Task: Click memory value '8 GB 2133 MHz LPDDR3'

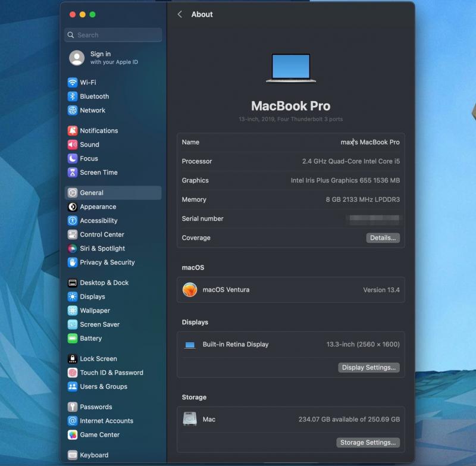Action: point(363,199)
